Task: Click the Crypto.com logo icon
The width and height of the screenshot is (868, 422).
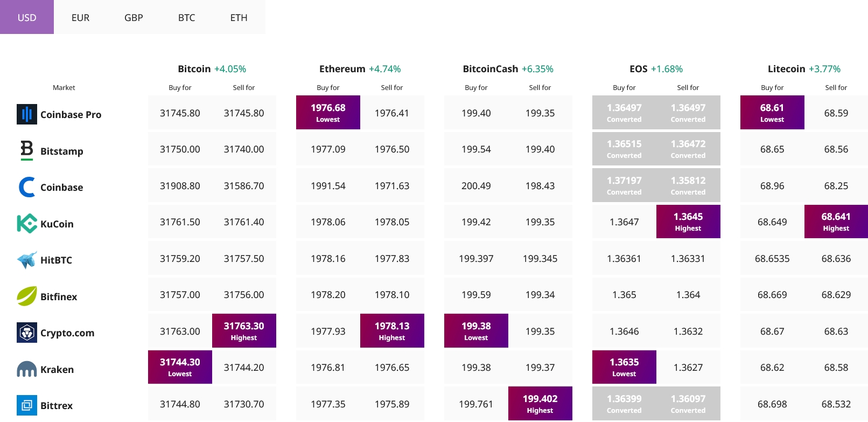Action: 27,333
